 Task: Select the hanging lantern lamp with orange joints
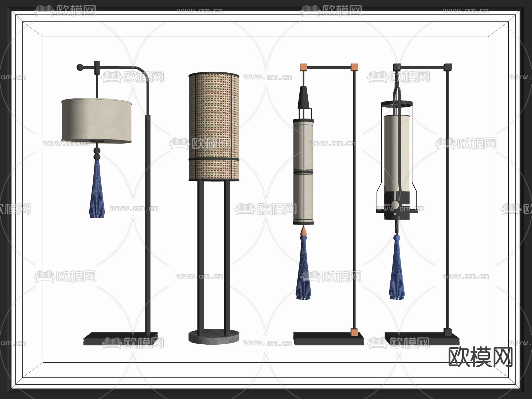pyautogui.click(x=328, y=204)
